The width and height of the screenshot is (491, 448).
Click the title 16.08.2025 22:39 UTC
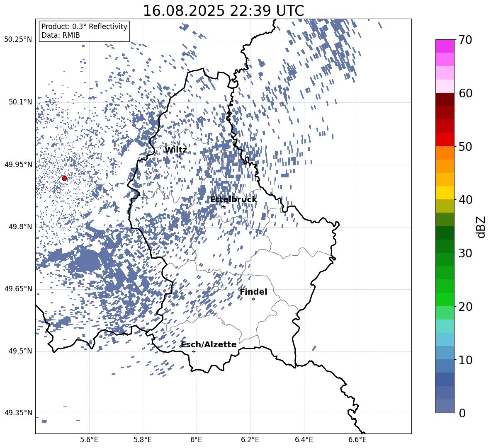click(x=224, y=11)
